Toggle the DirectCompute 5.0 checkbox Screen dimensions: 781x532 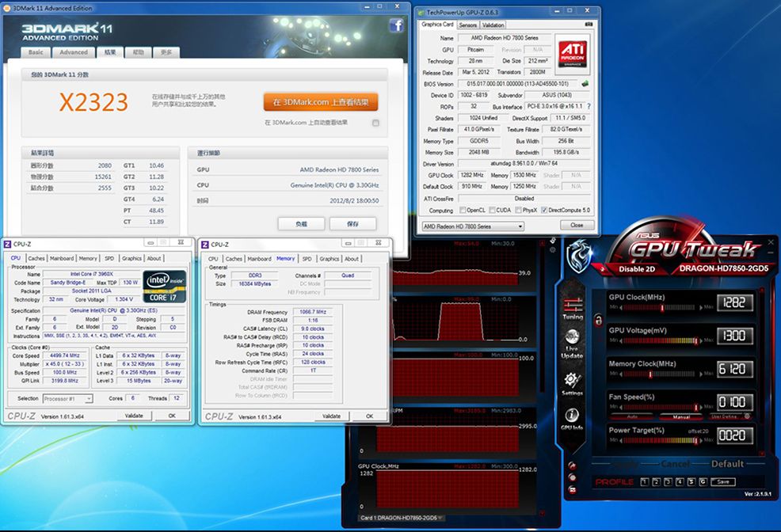[544, 210]
